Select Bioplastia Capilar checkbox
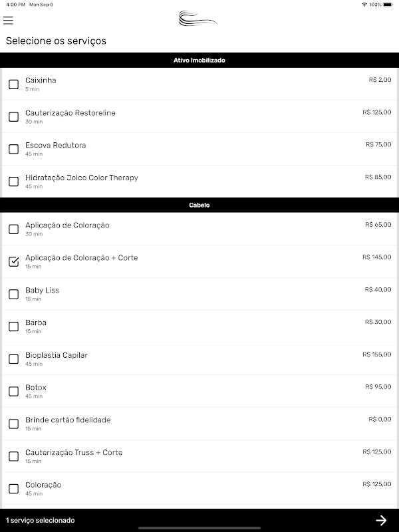The image size is (399, 532). [x=13, y=359]
